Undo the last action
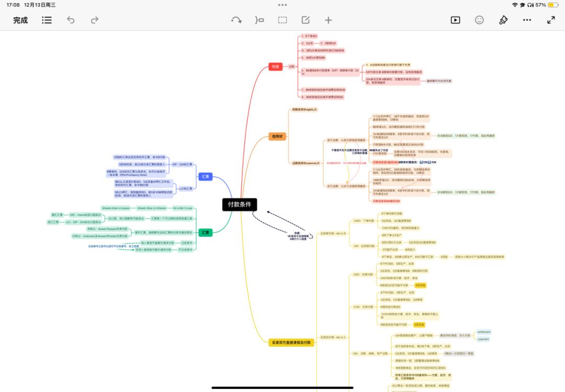The width and height of the screenshot is (565, 392). tap(71, 20)
